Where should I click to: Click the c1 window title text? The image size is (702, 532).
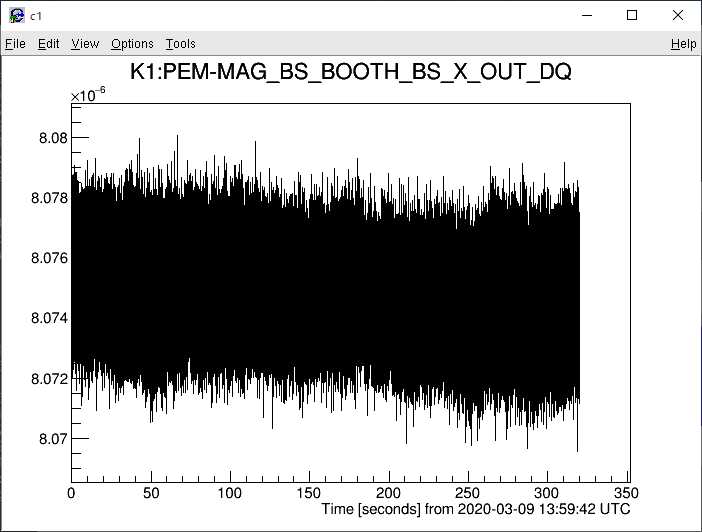(x=36, y=16)
